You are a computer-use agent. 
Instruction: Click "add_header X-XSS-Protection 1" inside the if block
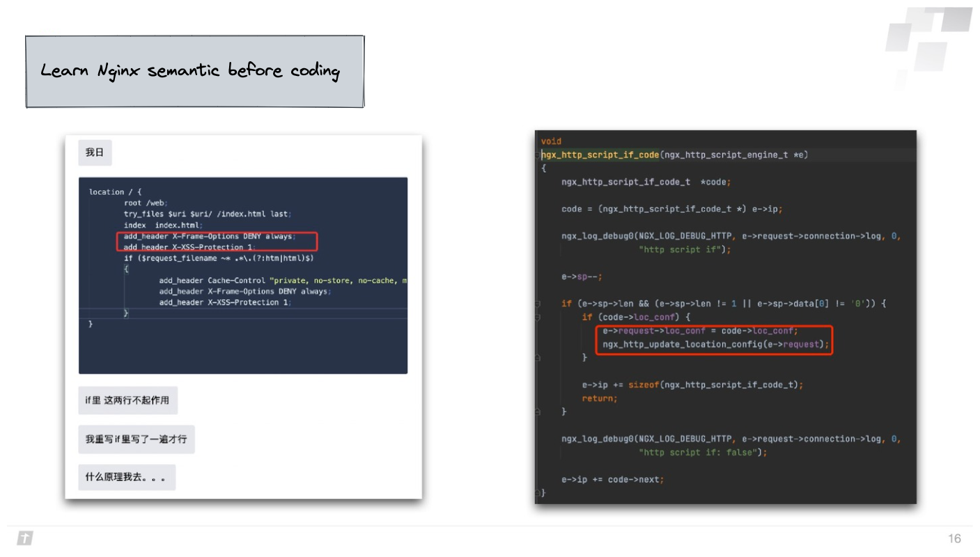click(x=226, y=302)
